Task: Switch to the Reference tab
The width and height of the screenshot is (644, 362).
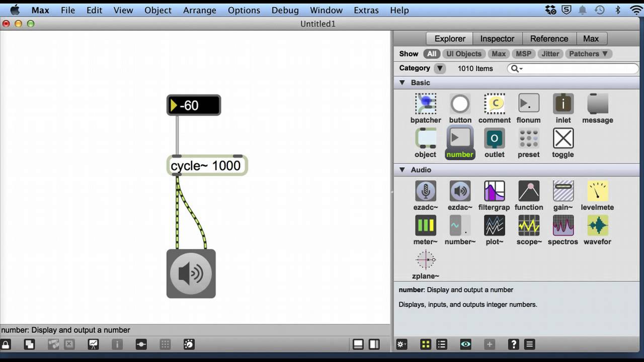Action: coord(549,39)
